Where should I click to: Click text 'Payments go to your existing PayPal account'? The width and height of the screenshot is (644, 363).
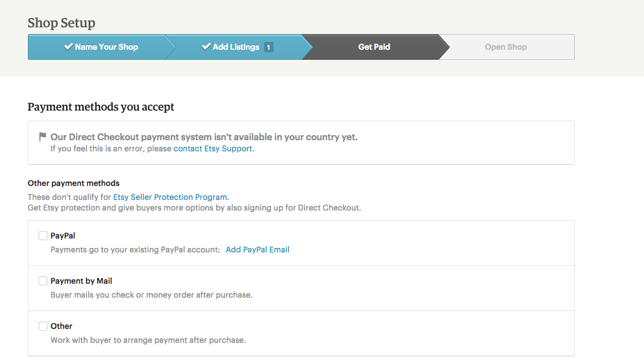tap(135, 250)
